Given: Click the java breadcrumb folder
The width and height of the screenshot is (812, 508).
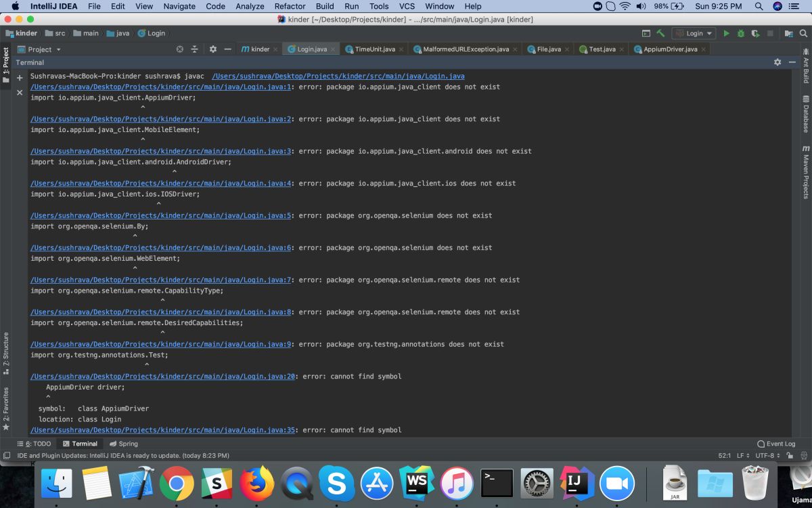Looking at the screenshot, I should [118, 33].
